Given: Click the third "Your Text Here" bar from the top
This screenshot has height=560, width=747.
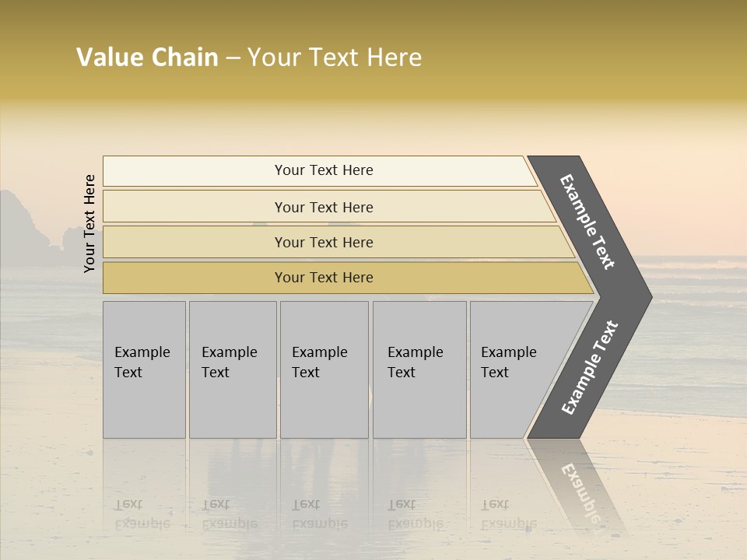Looking at the screenshot, I should [x=323, y=242].
